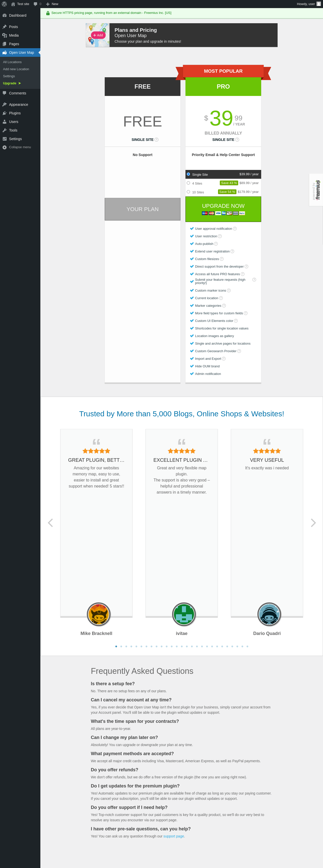Click the Media icon in sidebar

4,35
